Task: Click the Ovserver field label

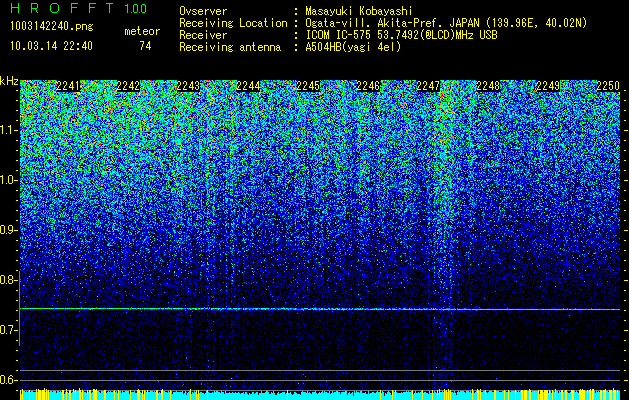Action: tap(203, 11)
